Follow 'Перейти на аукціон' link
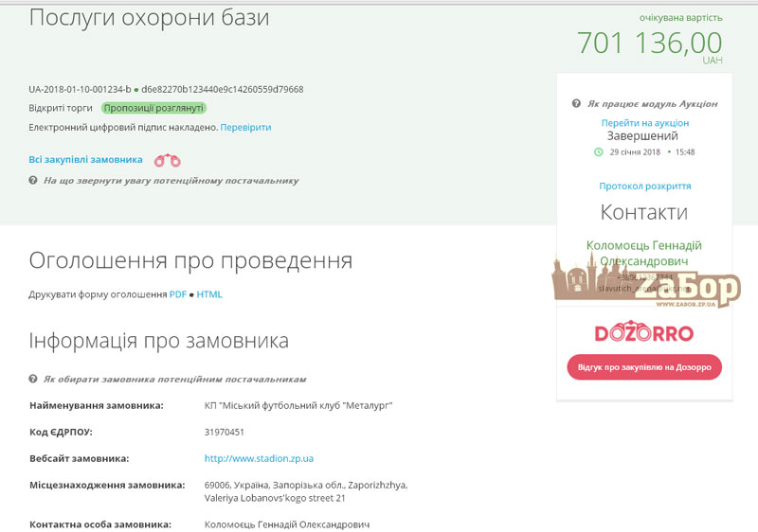This screenshot has height=532, width=758. (645, 123)
